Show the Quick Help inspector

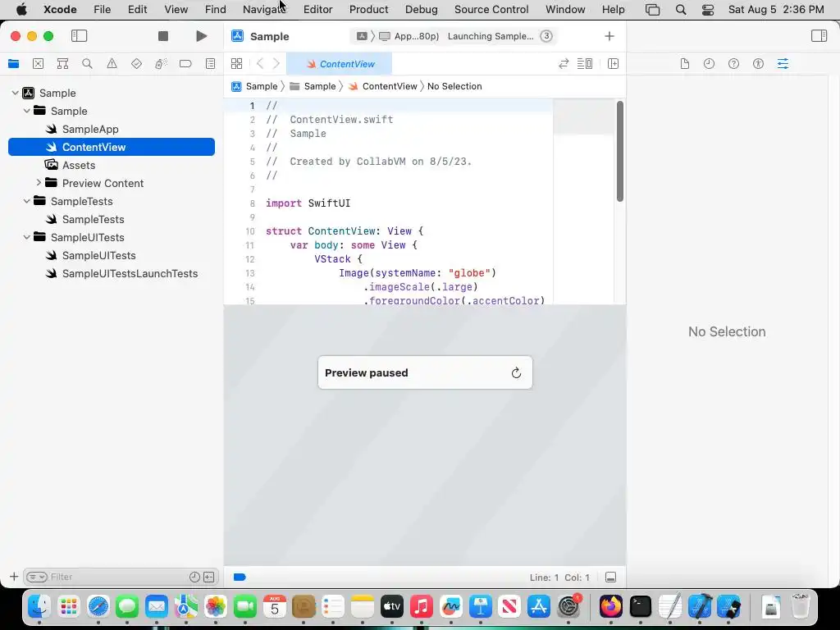[734, 64]
